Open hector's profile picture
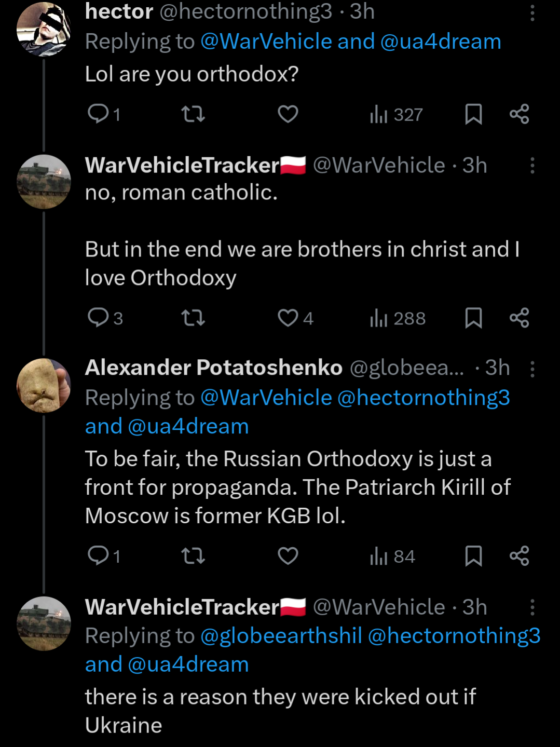The height and width of the screenshot is (747, 560). [x=44, y=29]
